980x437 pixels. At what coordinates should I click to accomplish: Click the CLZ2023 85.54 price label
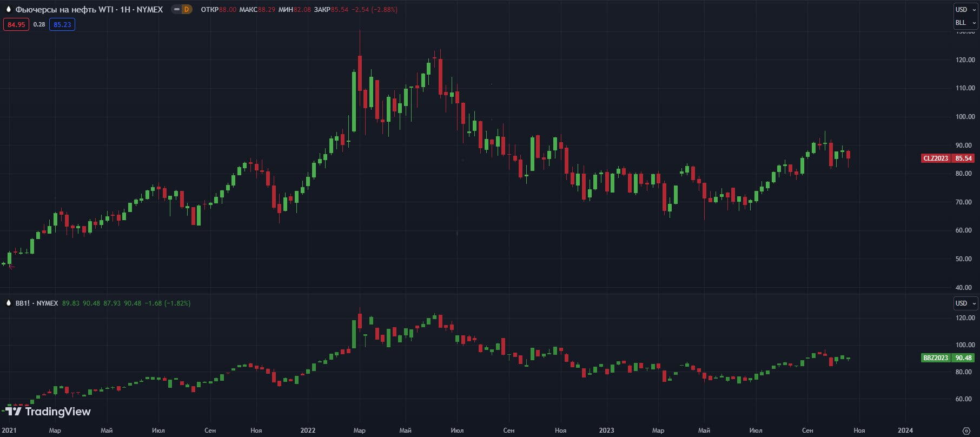(x=948, y=158)
